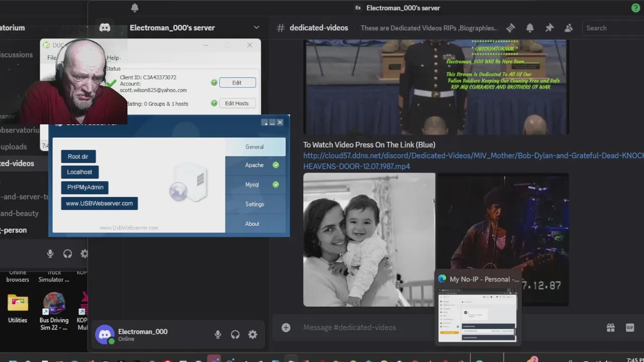Deafen headphones in the left Discord window

click(67, 254)
